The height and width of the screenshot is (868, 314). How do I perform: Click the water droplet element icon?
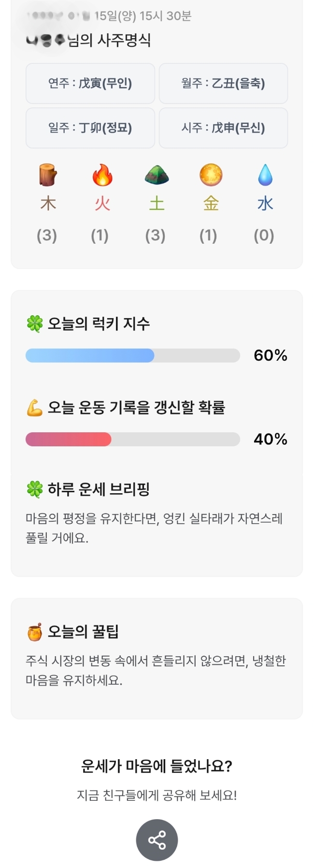coord(265,175)
